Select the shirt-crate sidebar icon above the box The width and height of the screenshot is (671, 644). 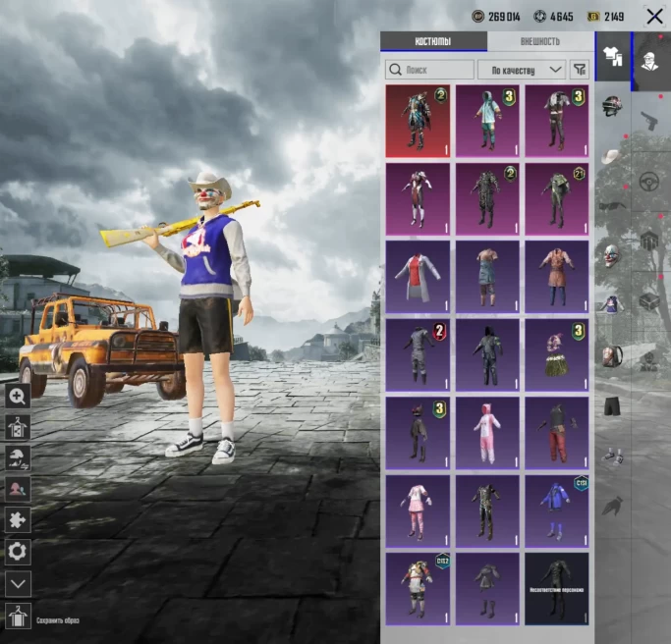pos(649,241)
